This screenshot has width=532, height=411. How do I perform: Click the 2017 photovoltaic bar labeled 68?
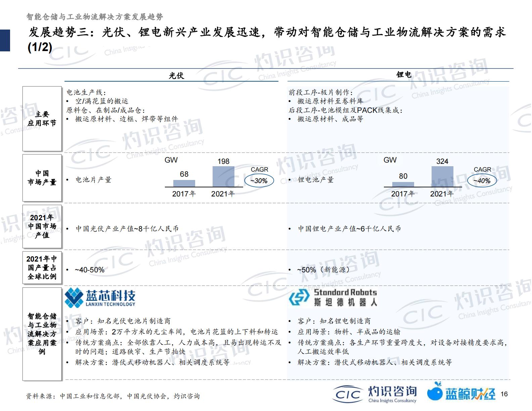tap(184, 183)
